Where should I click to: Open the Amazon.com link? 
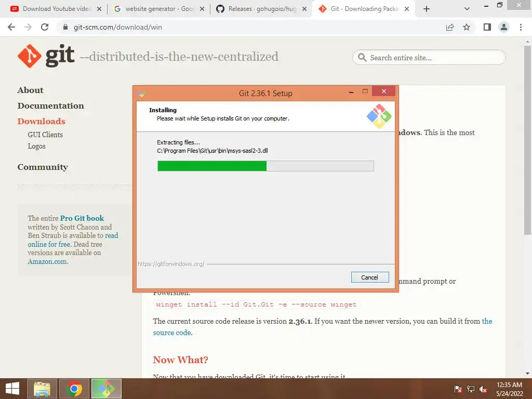(x=47, y=262)
